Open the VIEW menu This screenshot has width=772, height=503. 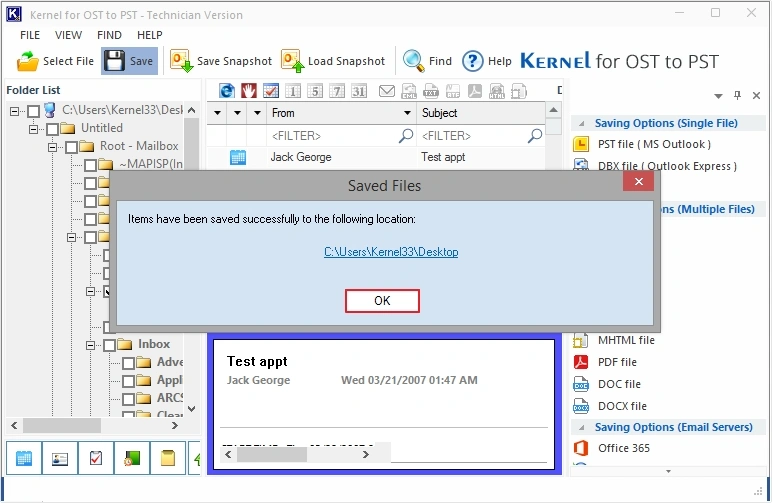(x=68, y=35)
